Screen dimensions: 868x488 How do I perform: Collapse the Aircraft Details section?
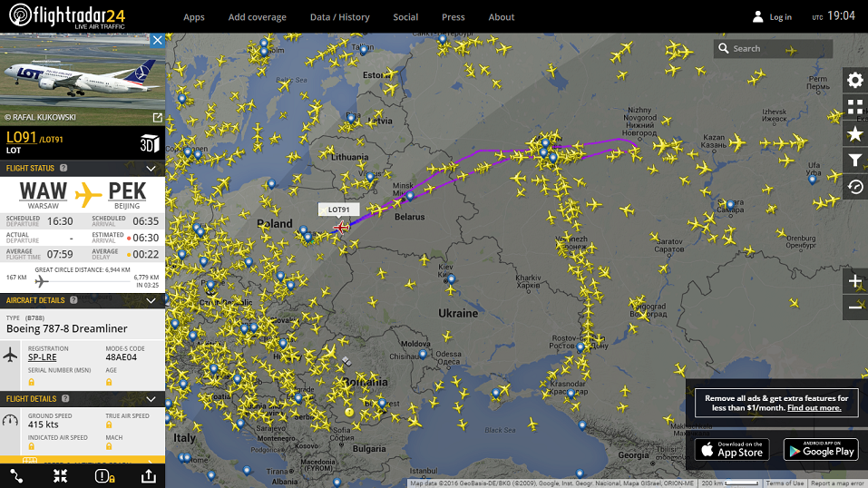pyautogui.click(x=151, y=300)
